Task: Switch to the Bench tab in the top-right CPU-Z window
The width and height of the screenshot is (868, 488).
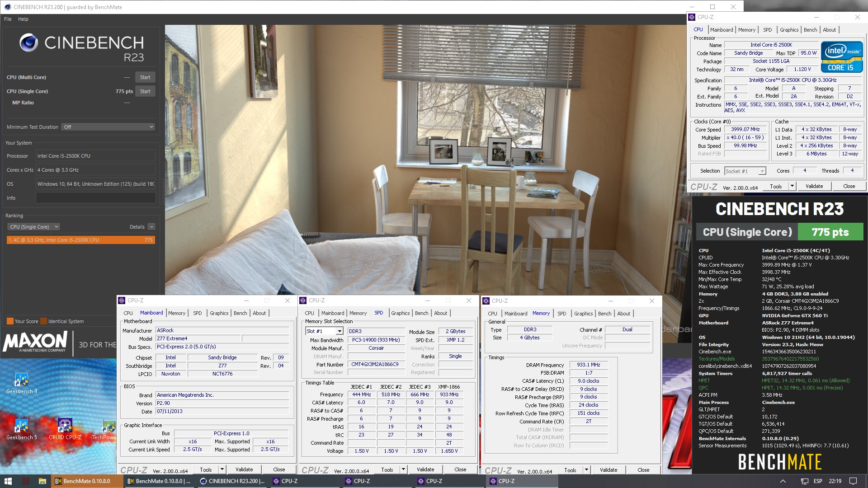Action: pyautogui.click(x=810, y=30)
